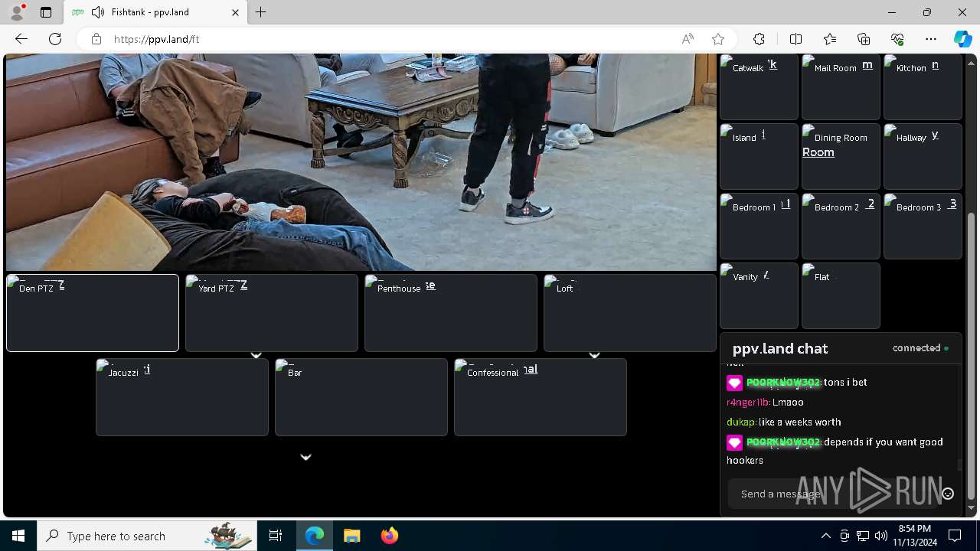Open the Favorites list
This screenshot has width=980, height=551.
(830, 39)
